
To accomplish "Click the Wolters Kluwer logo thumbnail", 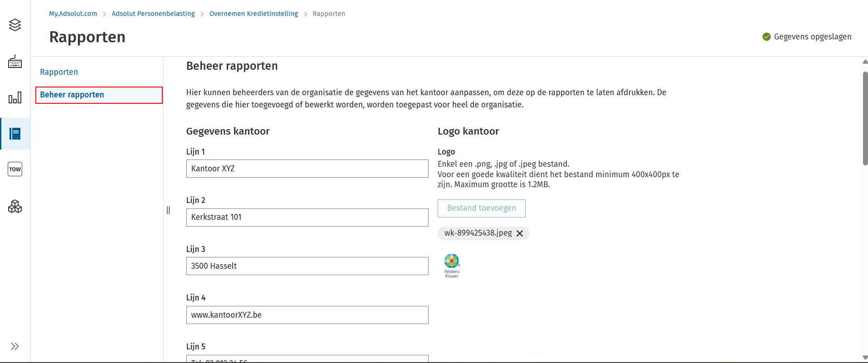I will pos(452,266).
